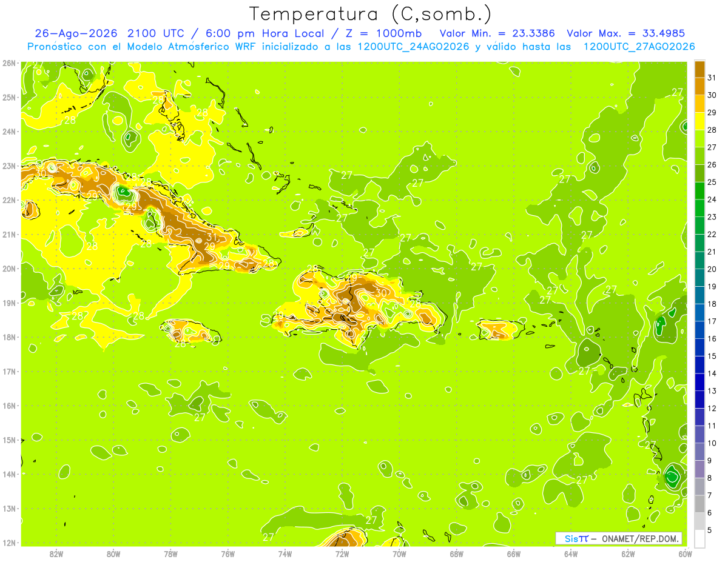Click the gray color bar segment between 6 and 7
The image size is (728, 562).
pos(699,504)
